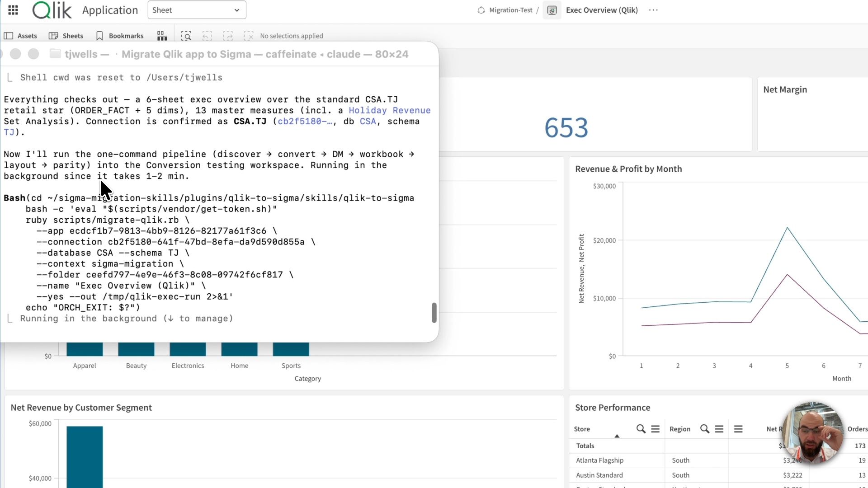Viewport: 868px width, 488px height.
Task: Click the Totals row label
Action: 585,446
